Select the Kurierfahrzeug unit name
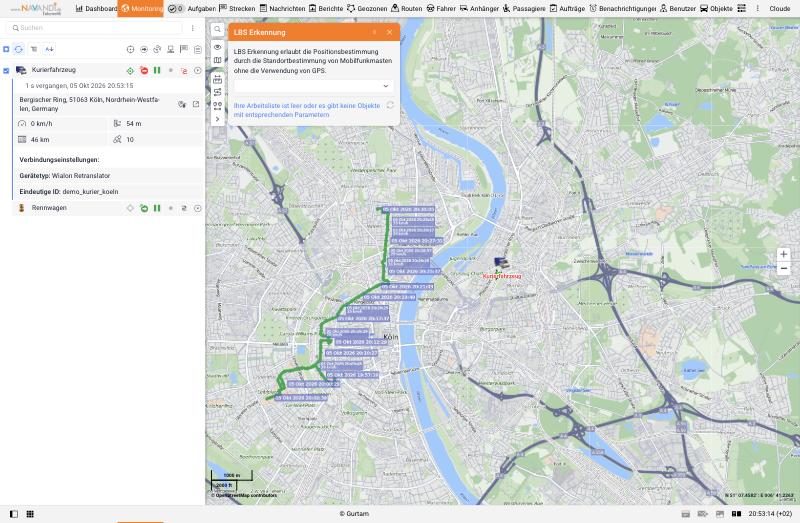The height and width of the screenshot is (523, 800). [54, 70]
